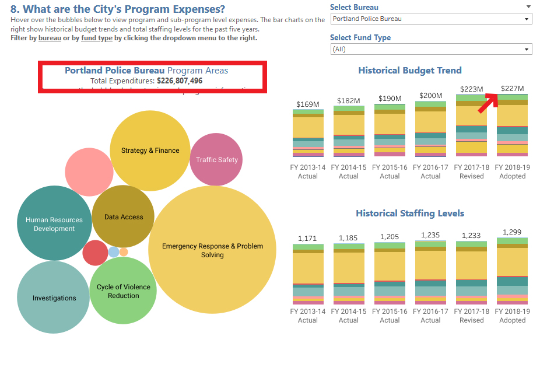Select the Data Access bubble
Viewport: 547px width, 392px height.
tap(123, 216)
